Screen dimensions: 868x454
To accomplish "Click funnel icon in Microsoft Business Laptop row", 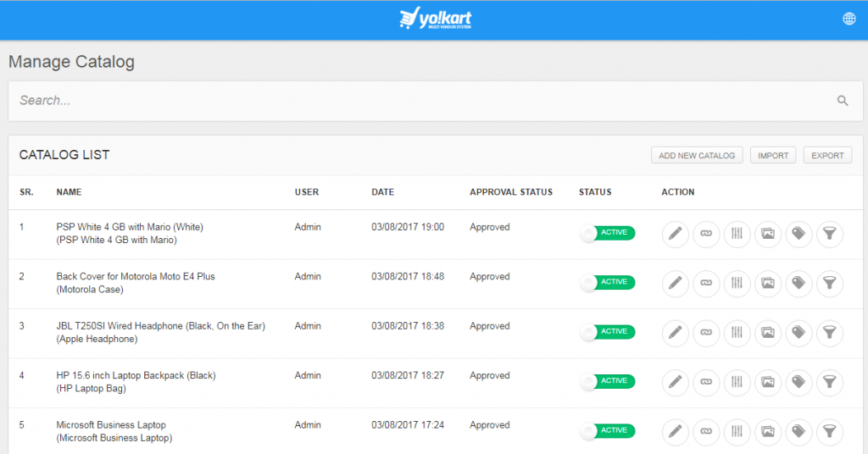I will (830, 432).
